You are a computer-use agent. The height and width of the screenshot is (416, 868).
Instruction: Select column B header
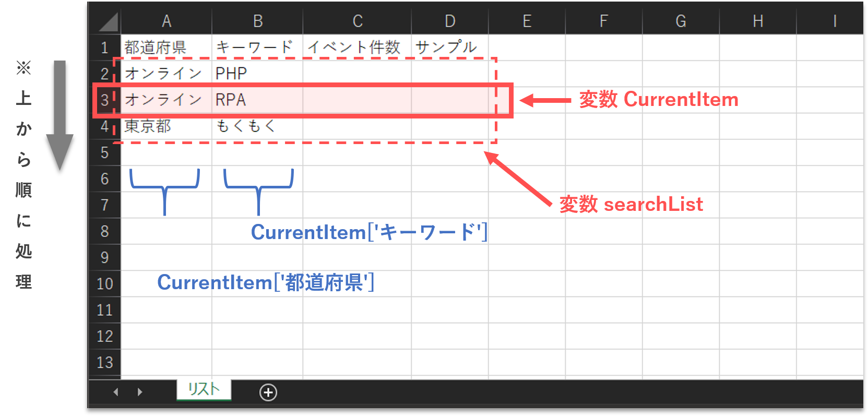257,21
